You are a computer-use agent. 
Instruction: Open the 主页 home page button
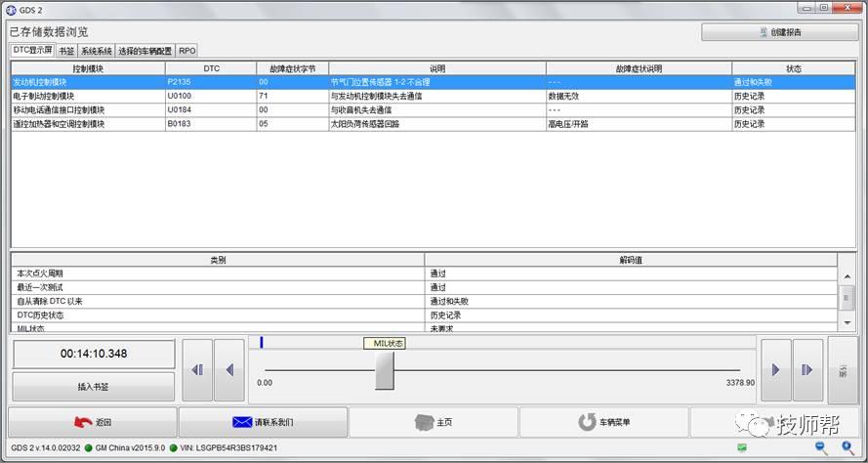434,422
